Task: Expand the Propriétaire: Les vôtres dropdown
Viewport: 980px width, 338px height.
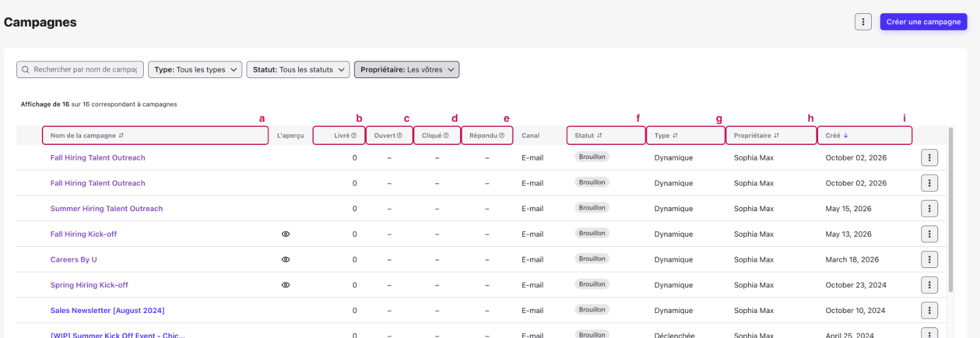Action: click(407, 69)
